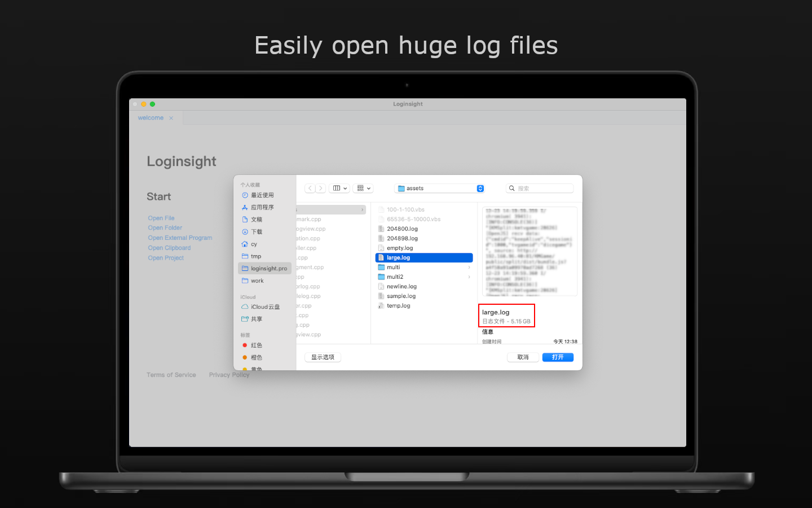This screenshot has height=508, width=812.
Task: Click the 显示选项 button
Action: [323, 357]
